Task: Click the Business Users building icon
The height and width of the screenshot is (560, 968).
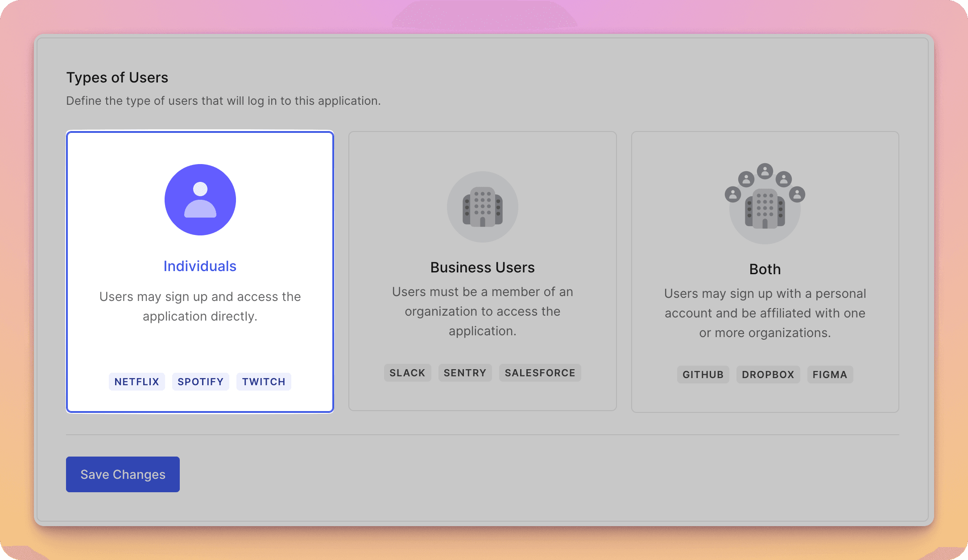Action: coord(483,207)
